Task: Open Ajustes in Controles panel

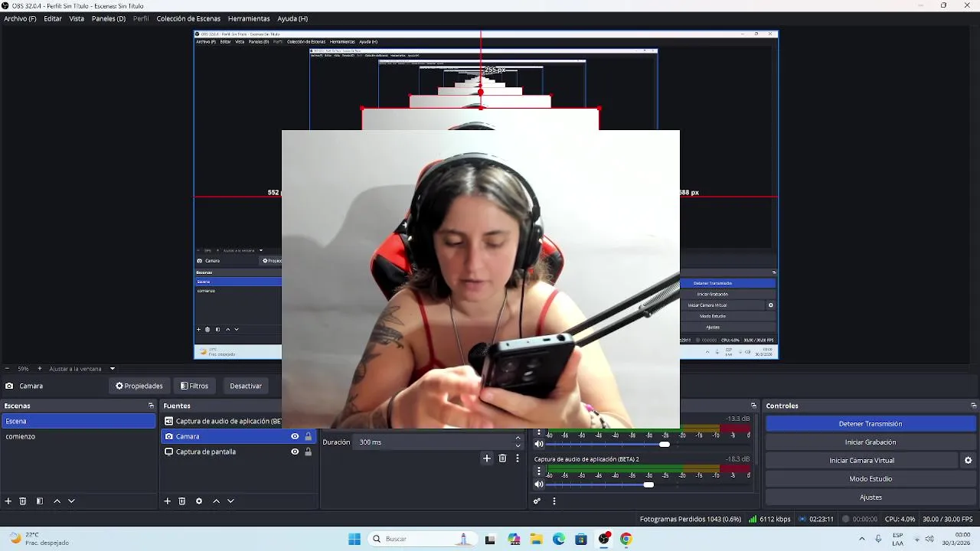Action: 871,497
